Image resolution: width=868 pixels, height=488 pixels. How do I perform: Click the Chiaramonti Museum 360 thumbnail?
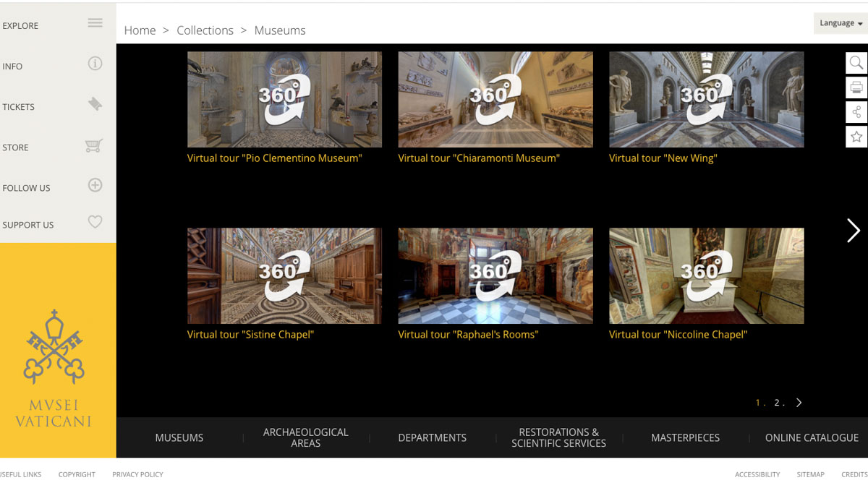pyautogui.click(x=495, y=99)
